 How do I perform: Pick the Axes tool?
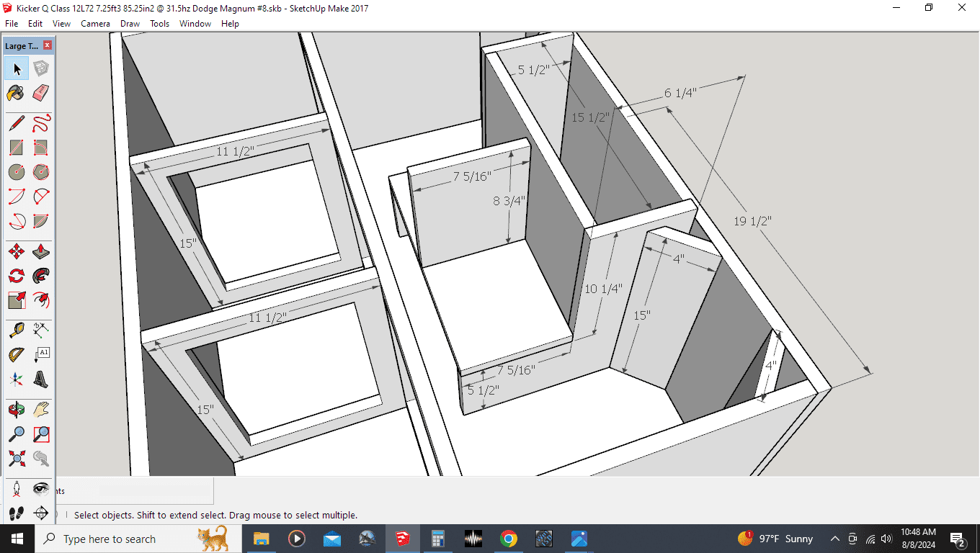(17, 379)
